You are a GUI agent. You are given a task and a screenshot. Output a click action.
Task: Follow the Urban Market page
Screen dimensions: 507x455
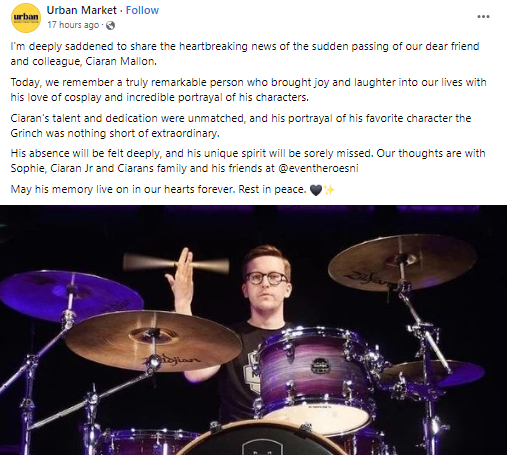tap(142, 10)
